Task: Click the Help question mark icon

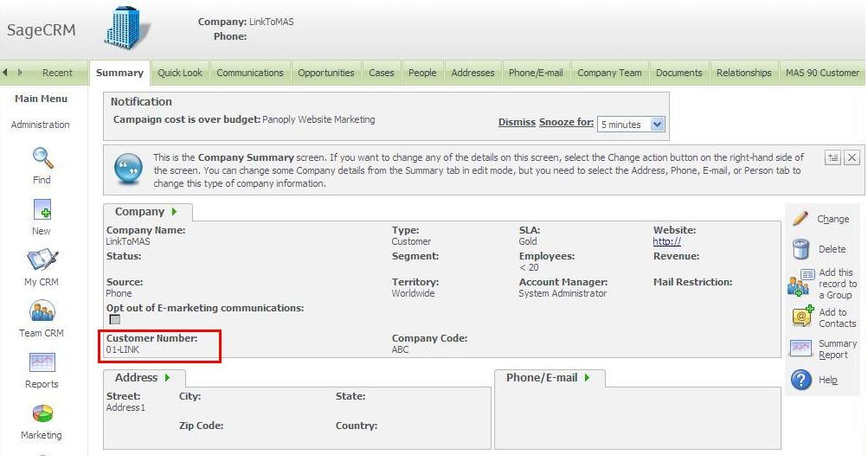Action: click(x=801, y=380)
